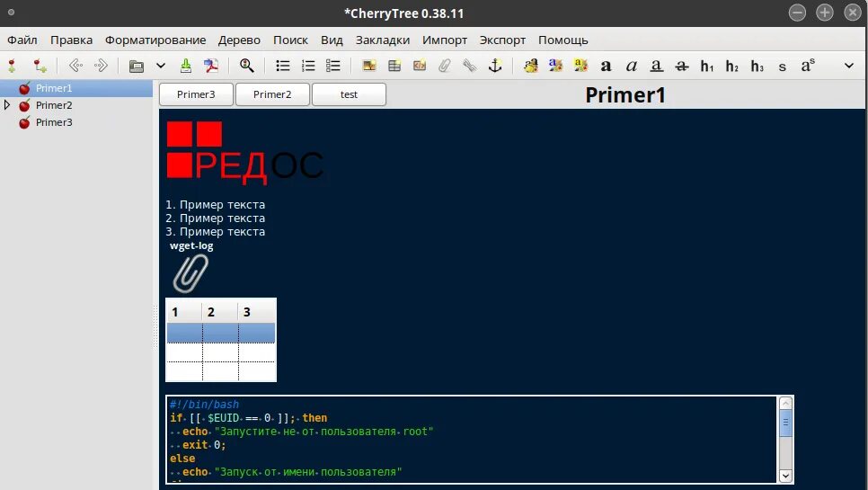Click table header cell 3
The height and width of the screenshot is (490, 868).
tap(257, 312)
